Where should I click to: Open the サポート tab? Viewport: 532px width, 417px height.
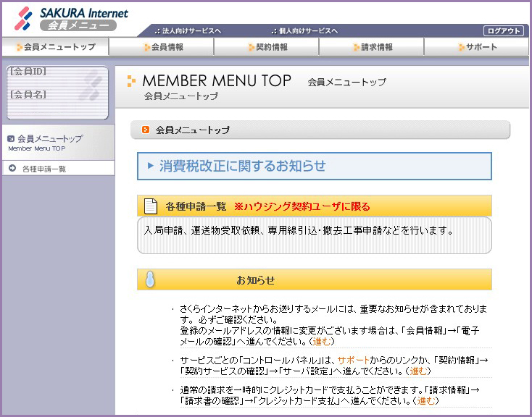click(x=477, y=47)
